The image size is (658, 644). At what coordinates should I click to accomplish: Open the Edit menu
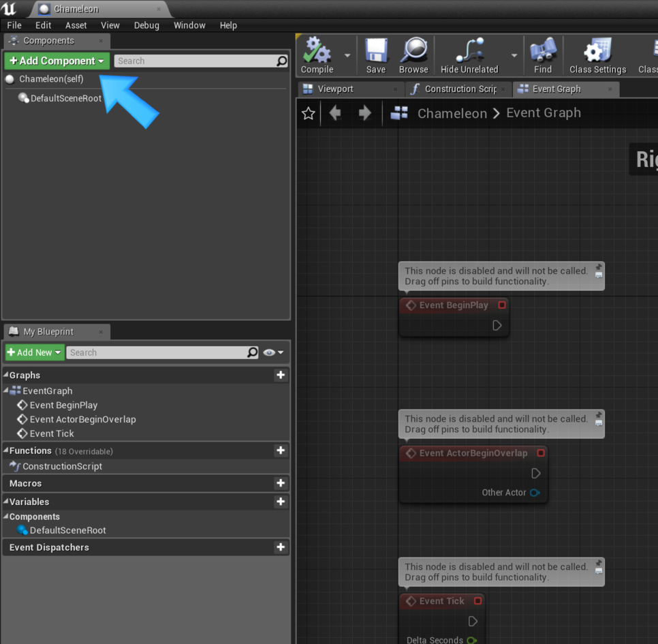[x=43, y=25]
